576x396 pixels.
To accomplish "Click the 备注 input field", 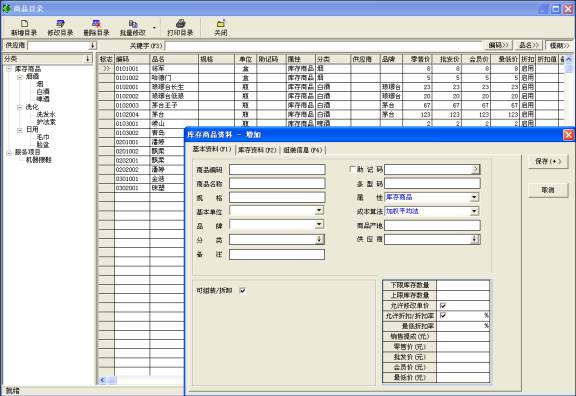I will (277, 255).
